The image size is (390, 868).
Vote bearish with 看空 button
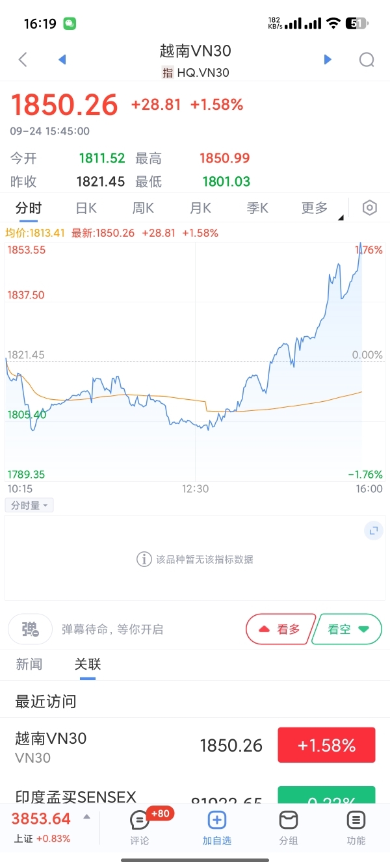(x=347, y=629)
